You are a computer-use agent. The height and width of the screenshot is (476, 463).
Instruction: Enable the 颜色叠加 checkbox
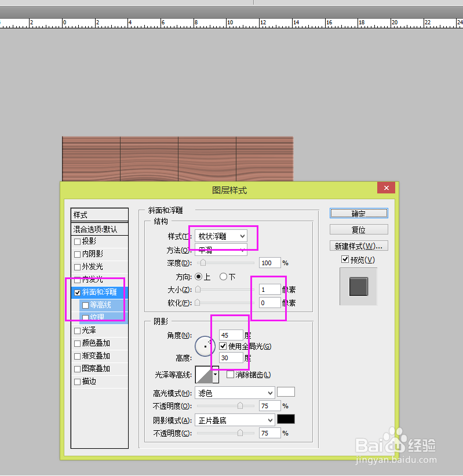coord(78,343)
